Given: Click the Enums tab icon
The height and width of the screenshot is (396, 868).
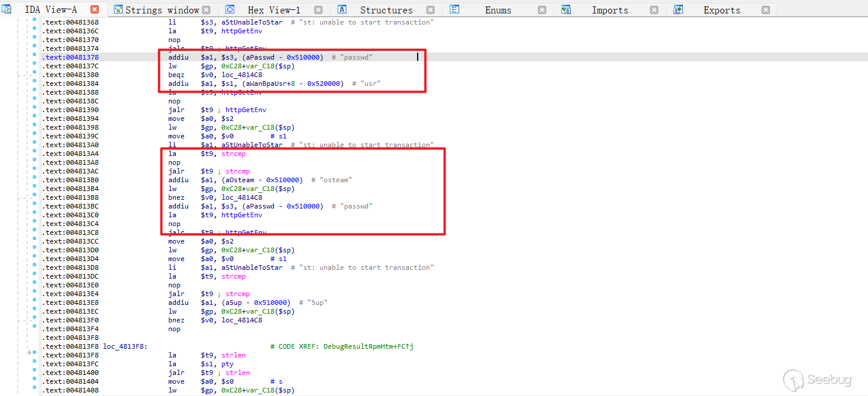Looking at the screenshot, I should click(x=454, y=10).
